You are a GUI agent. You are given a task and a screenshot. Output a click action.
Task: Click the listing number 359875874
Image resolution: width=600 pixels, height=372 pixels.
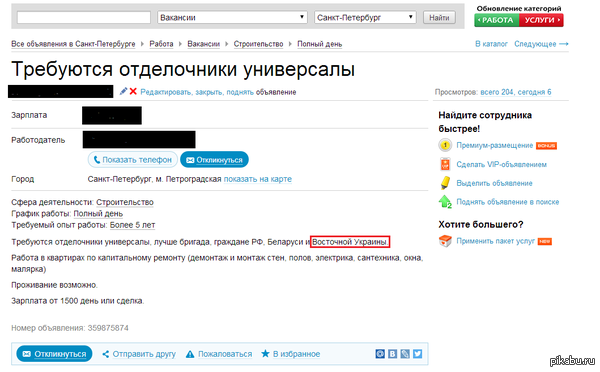[x=108, y=328]
